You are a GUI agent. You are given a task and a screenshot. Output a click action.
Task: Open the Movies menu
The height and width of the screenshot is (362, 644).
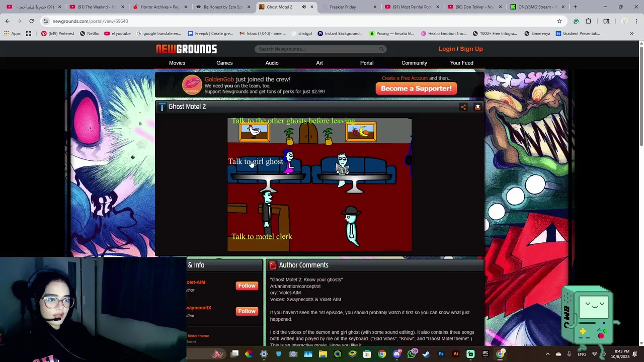pyautogui.click(x=177, y=63)
